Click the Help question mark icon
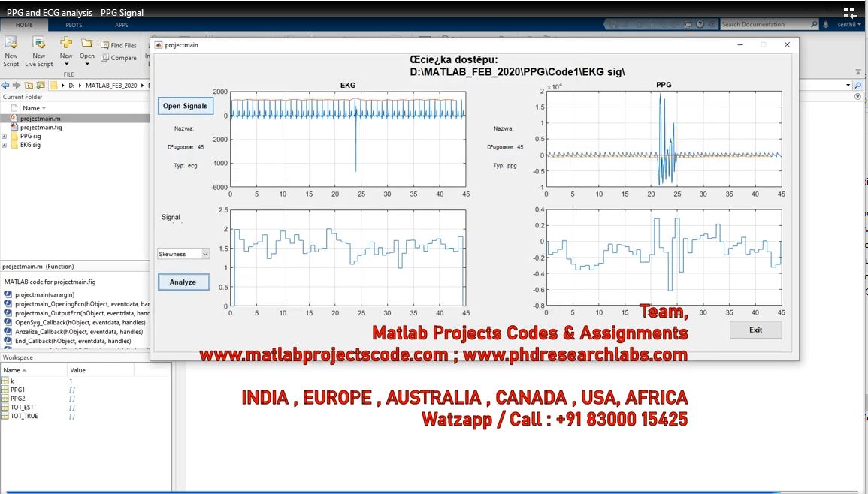Viewport: 868px width, 494px height. [x=700, y=24]
